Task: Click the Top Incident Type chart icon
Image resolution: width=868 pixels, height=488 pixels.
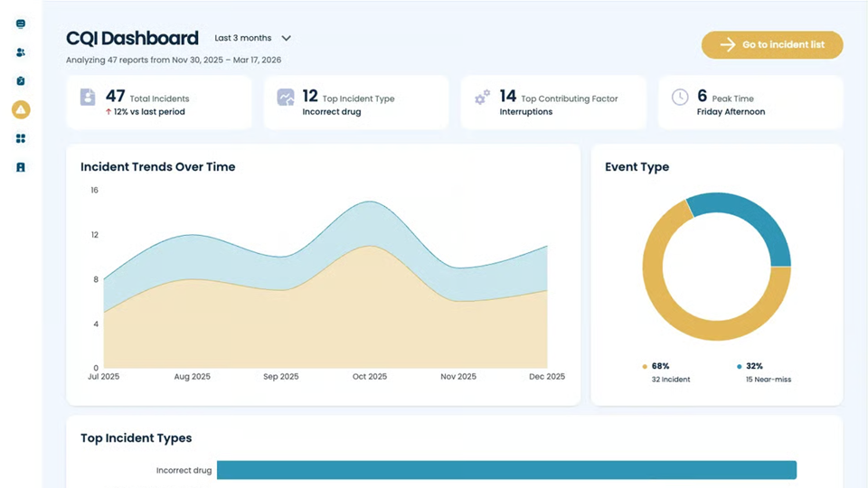Action: pos(285,98)
